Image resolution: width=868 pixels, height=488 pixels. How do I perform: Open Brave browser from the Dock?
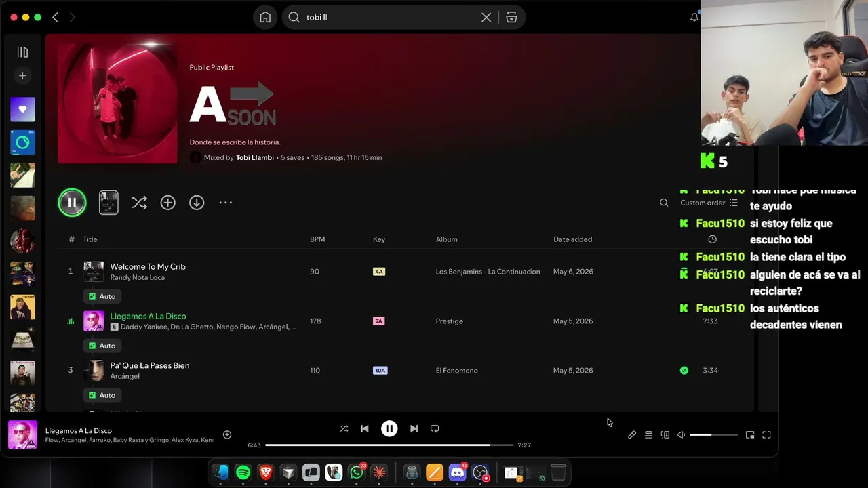266,472
